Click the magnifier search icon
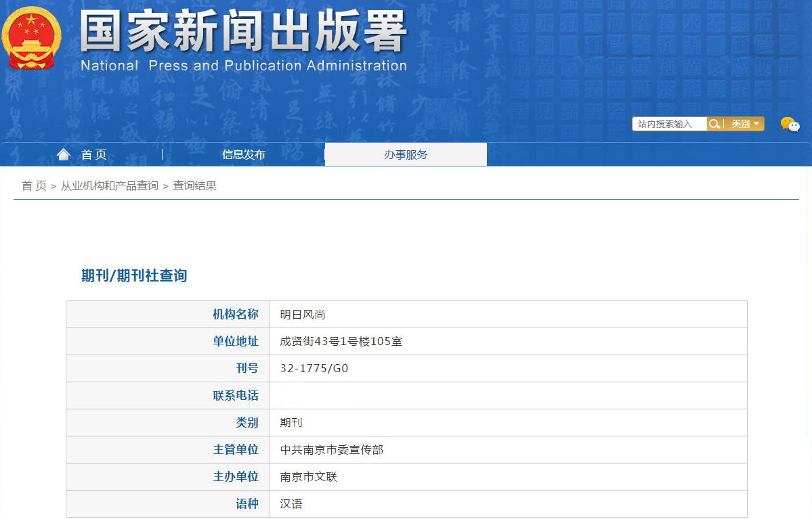812x519 pixels. (714, 124)
